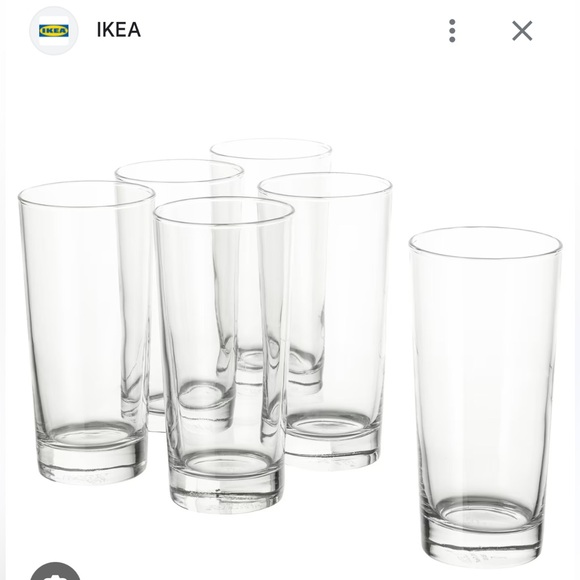Click the thick base of the front-center glass
580x580 pixels.
pyautogui.click(x=226, y=483)
